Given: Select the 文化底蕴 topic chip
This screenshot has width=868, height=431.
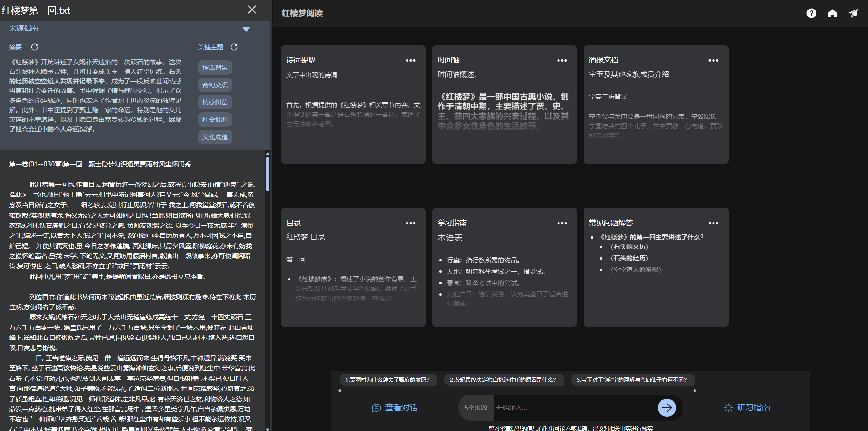Looking at the screenshot, I should [x=215, y=137].
